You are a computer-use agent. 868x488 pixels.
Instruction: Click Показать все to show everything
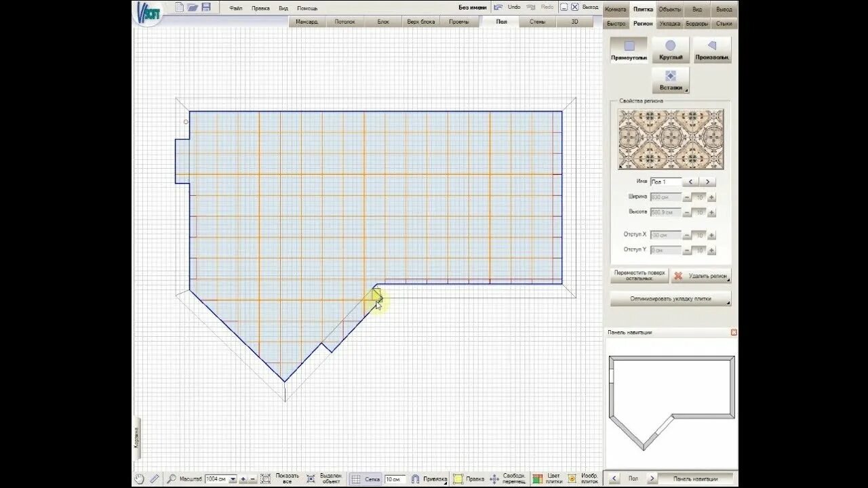279,479
